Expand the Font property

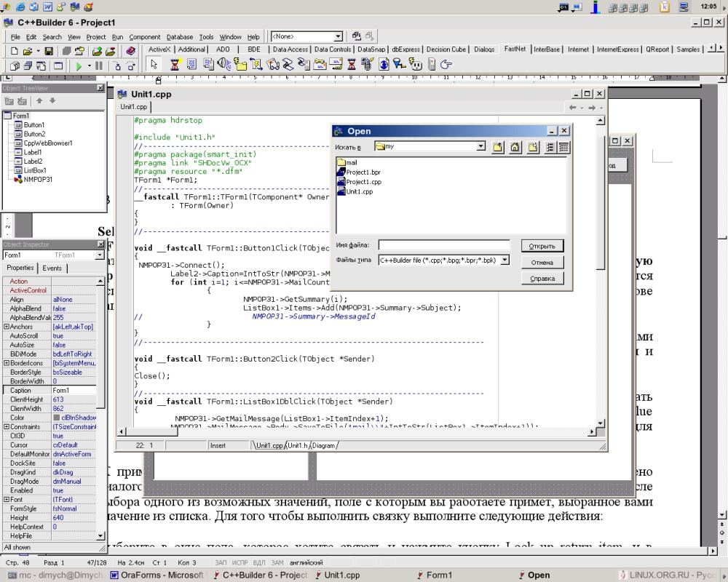click(7, 499)
